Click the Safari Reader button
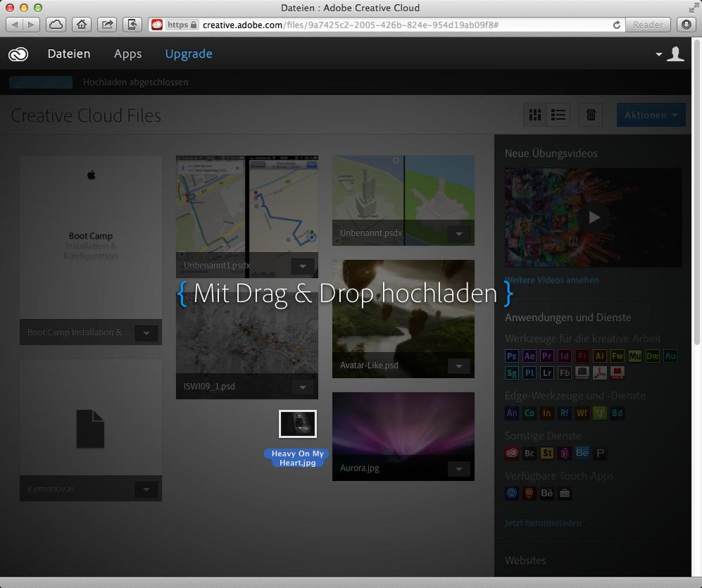702x588 pixels. [648, 25]
